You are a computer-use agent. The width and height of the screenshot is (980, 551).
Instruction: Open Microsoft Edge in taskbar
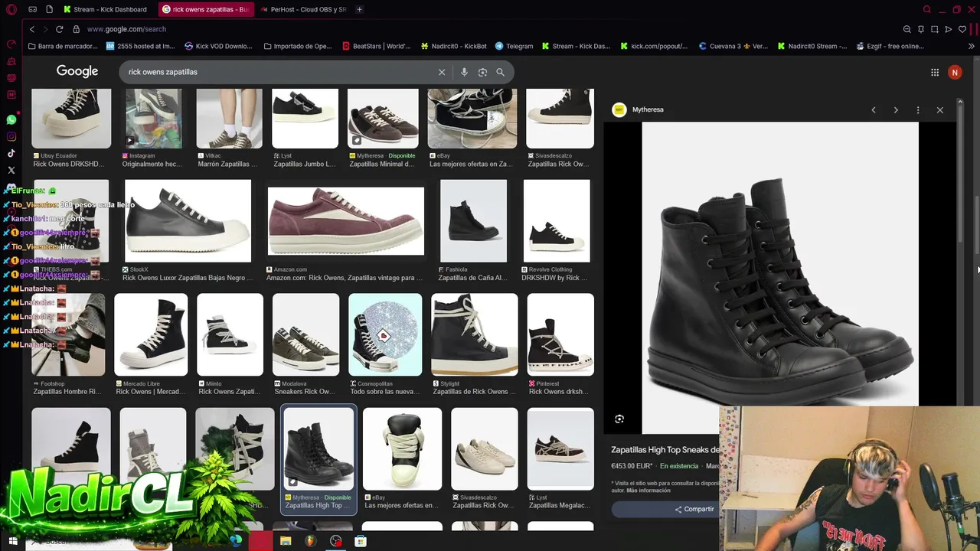[x=235, y=541]
